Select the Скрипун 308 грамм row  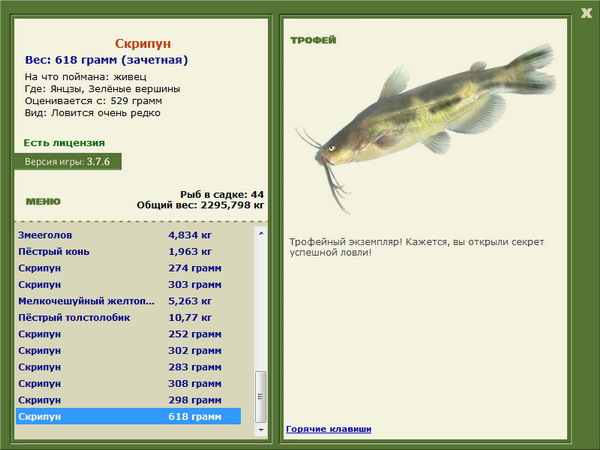[129, 383]
